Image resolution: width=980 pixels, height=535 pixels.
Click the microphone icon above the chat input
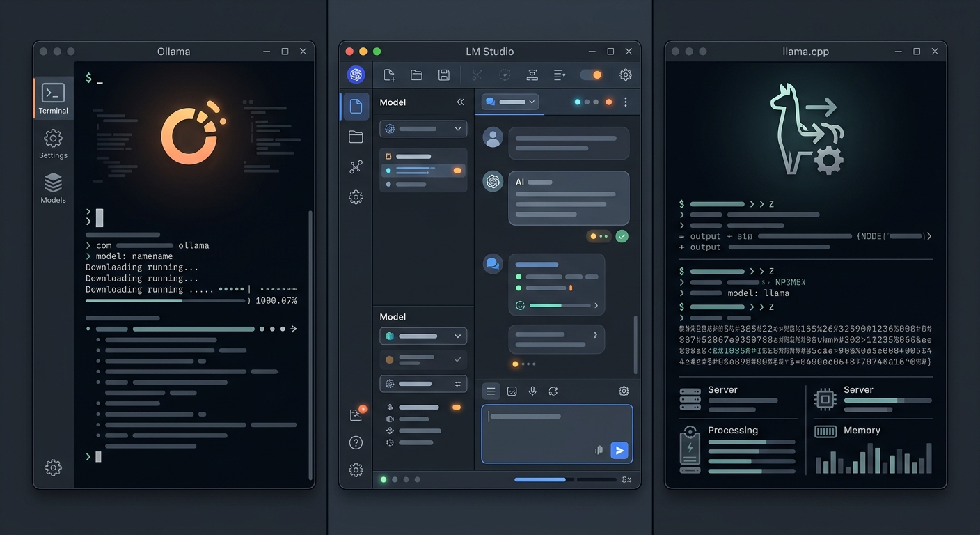point(532,391)
